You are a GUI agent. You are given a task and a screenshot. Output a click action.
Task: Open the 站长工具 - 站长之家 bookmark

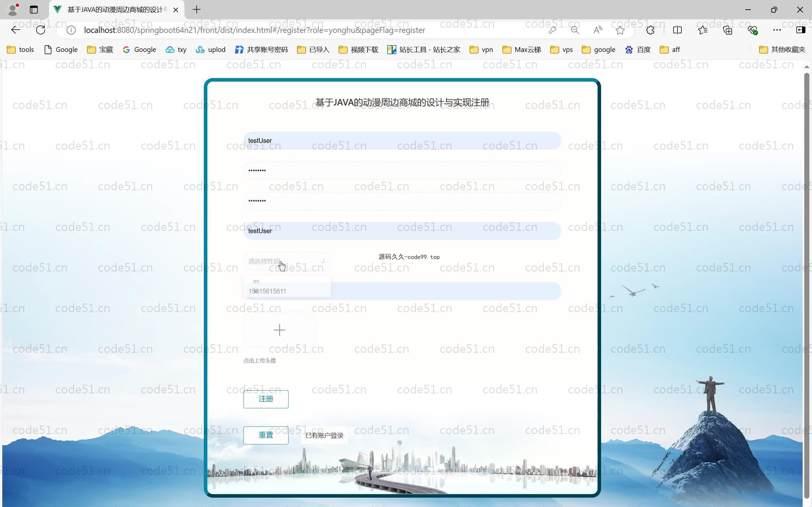[x=424, y=50]
